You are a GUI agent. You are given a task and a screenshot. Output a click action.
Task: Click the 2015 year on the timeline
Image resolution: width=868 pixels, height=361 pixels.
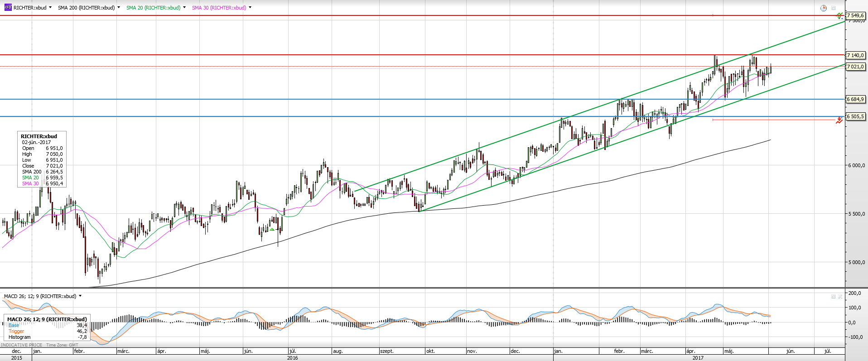17,358
